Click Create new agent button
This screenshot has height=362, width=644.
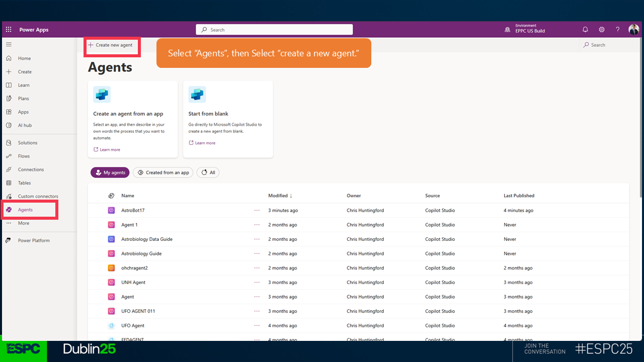tap(111, 45)
